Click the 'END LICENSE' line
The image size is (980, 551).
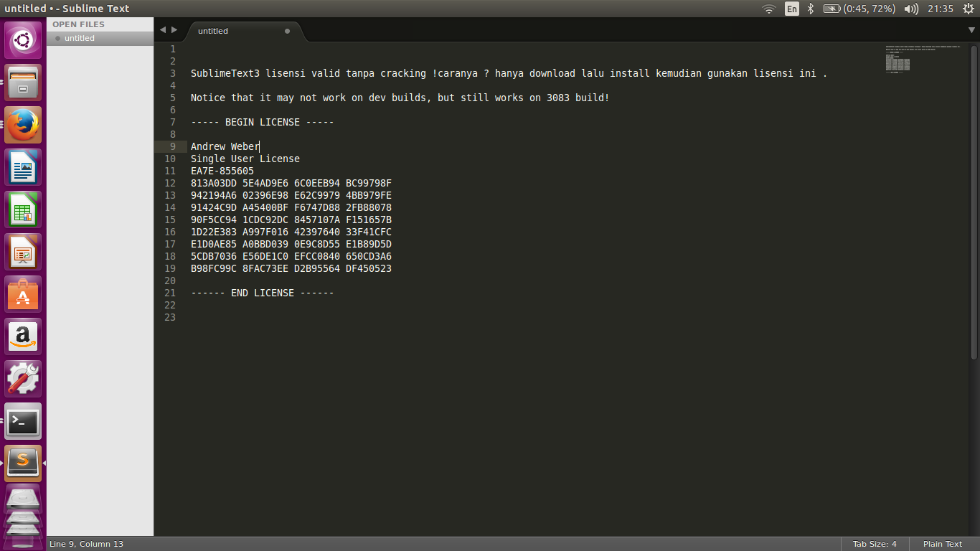point(262,293)
